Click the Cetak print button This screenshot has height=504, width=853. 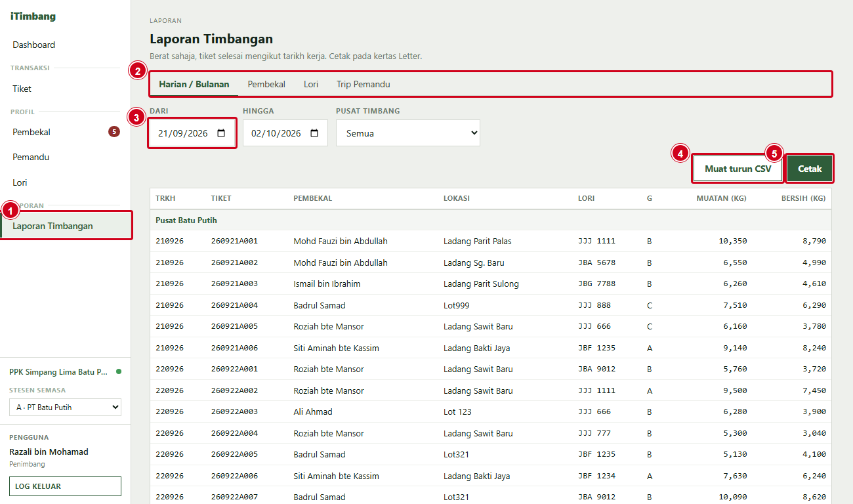point(810,169)
